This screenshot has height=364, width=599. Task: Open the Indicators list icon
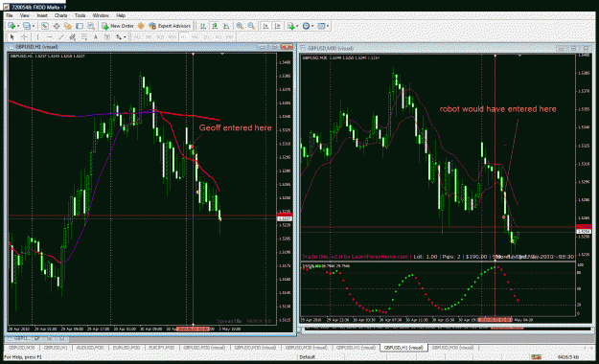[x=291, y=26]
